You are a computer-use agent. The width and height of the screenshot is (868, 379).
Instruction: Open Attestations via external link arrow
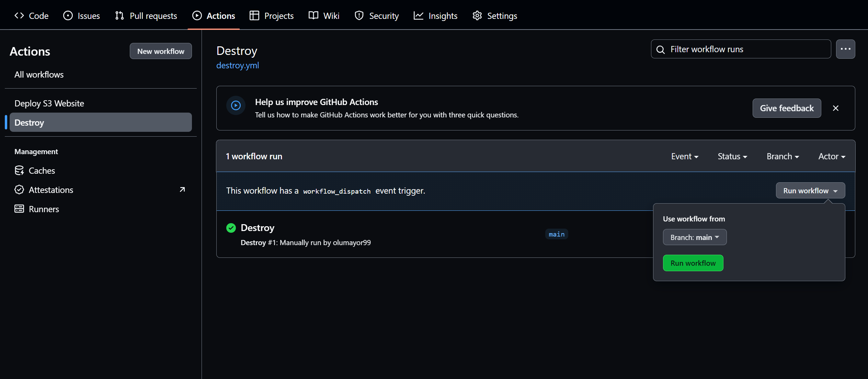[182, 190]
